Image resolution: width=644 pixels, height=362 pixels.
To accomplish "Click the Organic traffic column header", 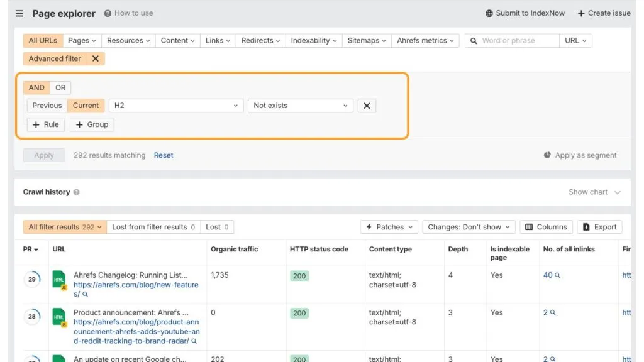I will (x=234, y=249).
